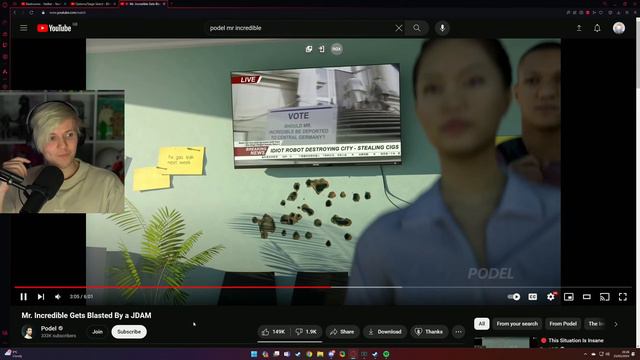Screen dimensions: 640x360
Task: Open a new browser tab
Action: point(172,4)
